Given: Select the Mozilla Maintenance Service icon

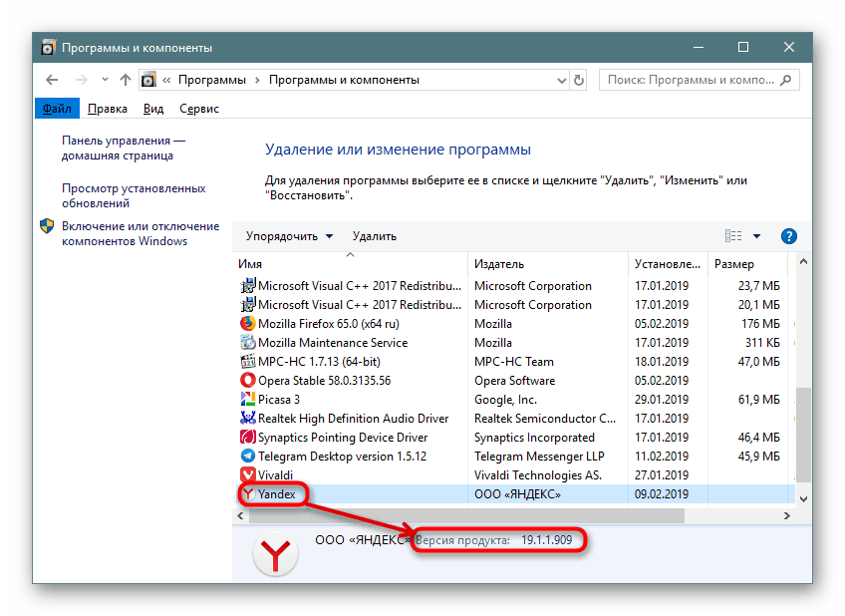Looking at the screenshot, I should click(247, 342).
